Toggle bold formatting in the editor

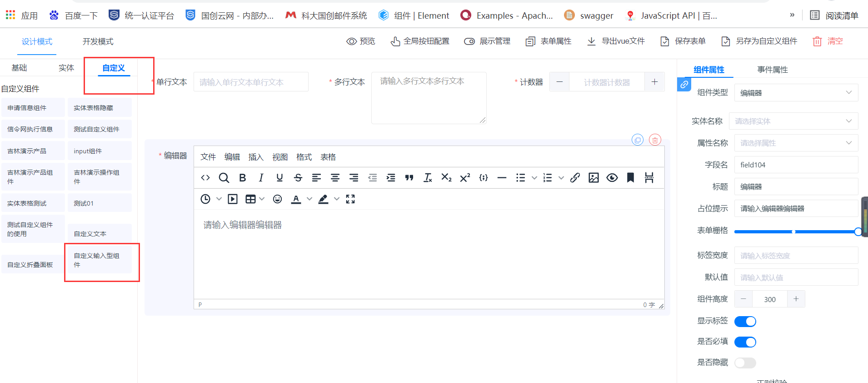(243, 178)
